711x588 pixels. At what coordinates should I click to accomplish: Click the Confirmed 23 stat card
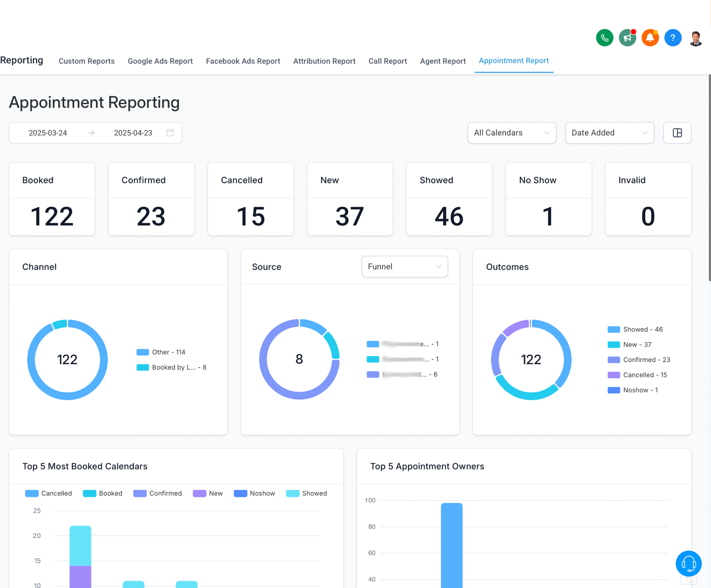151,199
